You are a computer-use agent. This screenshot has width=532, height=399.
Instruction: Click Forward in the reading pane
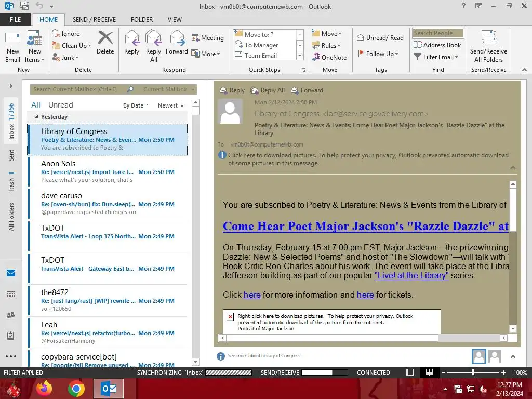307,90
